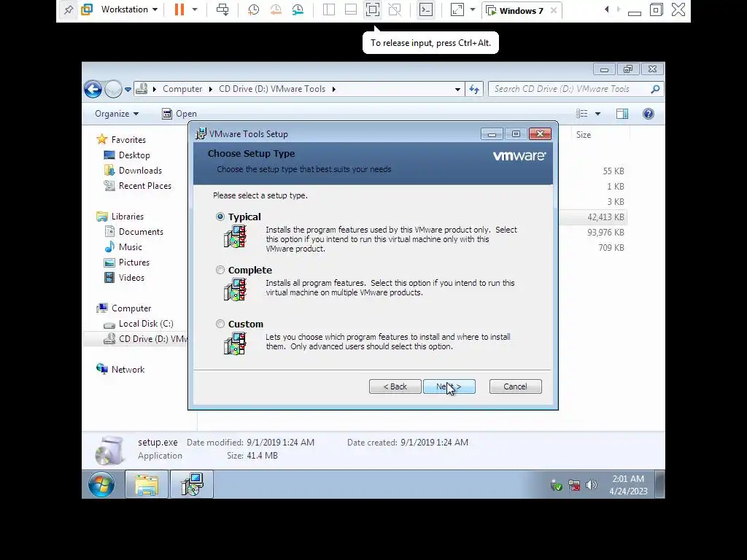Viewport: 747px width, 560px height.
Task: Open Music library
Action: tap(130, 247)
